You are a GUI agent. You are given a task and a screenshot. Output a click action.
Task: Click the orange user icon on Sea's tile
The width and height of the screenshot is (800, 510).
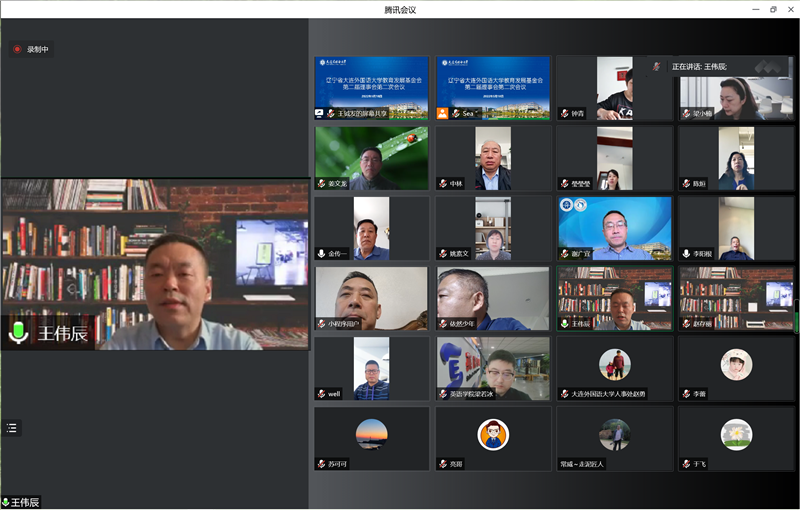(x=443, y=114)
